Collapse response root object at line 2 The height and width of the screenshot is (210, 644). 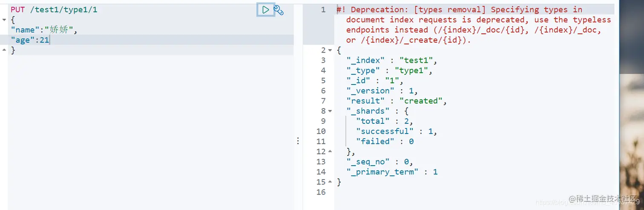pyautogui.click(x=330, y=50)
